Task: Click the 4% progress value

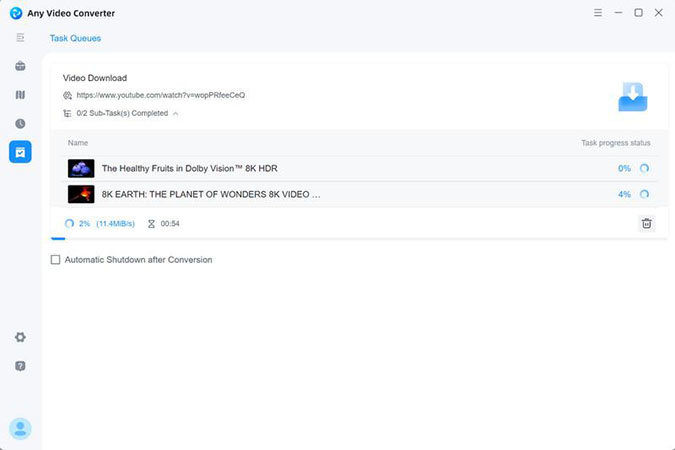Action: [624, 194]
